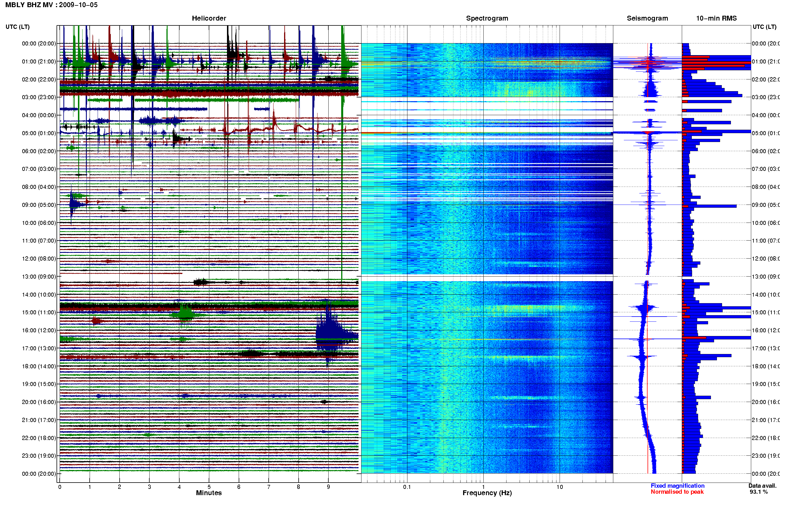This screenshot has width=812, height=508.
Task: Click the helicorder 'Minutes' axis title
Action: coord(209,493)
